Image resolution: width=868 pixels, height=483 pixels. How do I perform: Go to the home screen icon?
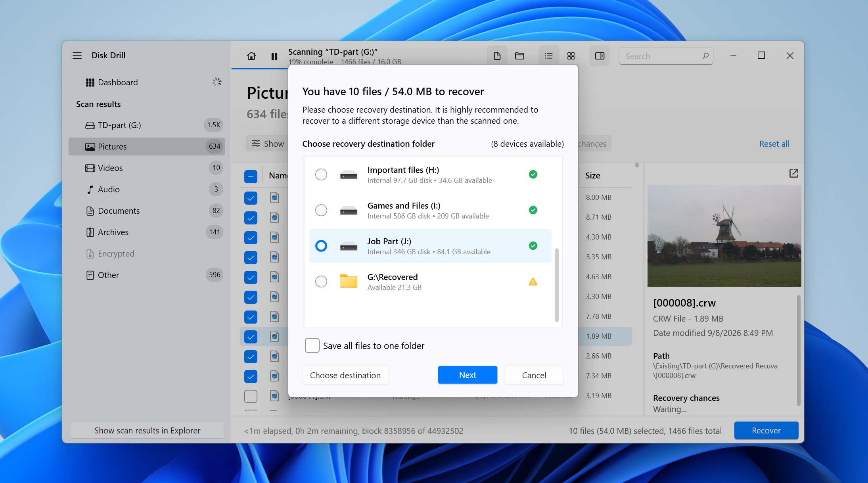251,56
